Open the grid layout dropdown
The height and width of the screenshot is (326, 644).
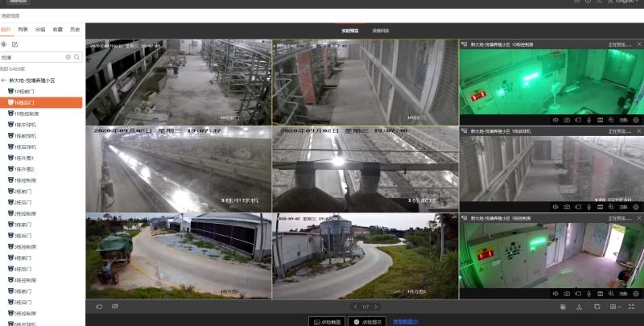615,307
